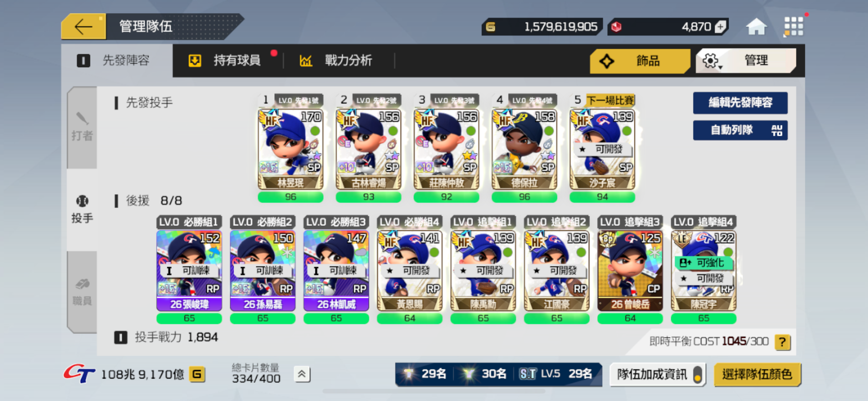This screenshot has height=401, width=868.
Task: Go to home via house icon
Action: [x=756, y=26]
